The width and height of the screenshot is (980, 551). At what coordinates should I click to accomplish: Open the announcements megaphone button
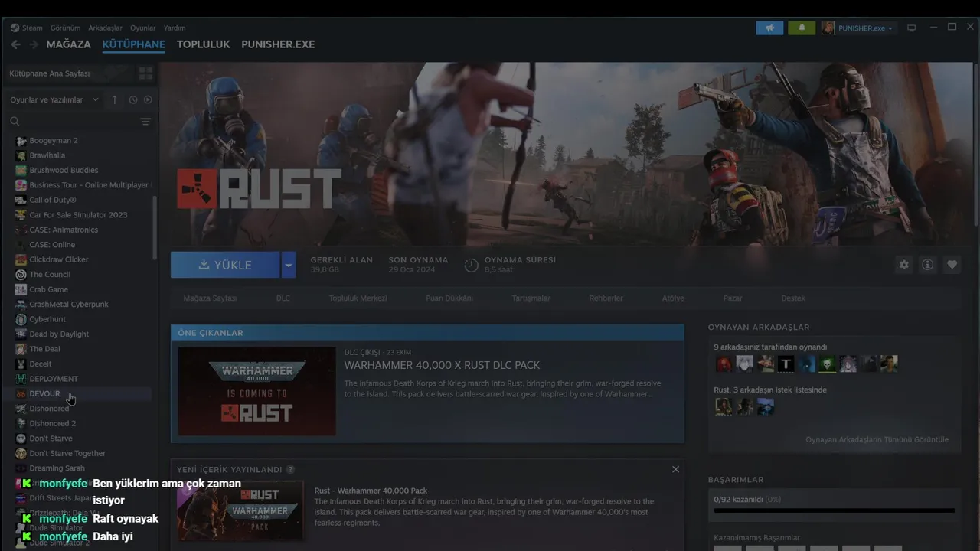click(769, 28)
